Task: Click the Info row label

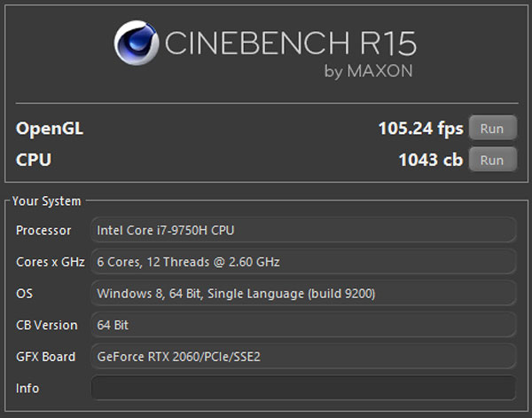Action: (27, 388)
